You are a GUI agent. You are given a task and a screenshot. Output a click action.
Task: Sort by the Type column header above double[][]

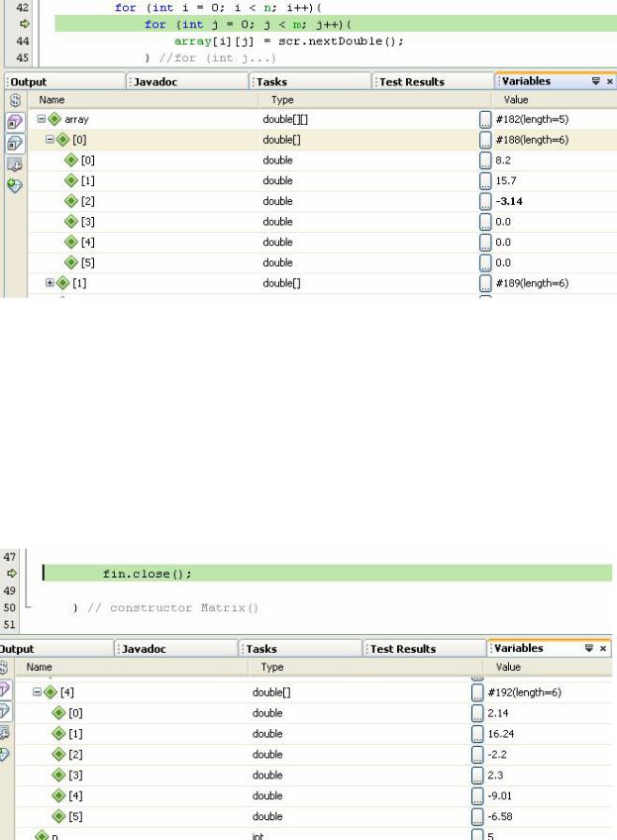[x=373, y=100]
